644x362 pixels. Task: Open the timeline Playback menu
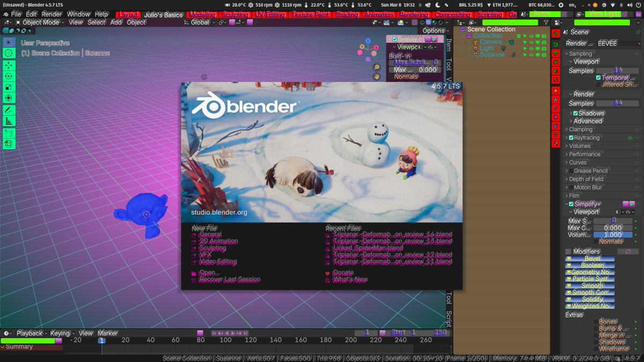[x=32, y=334]
